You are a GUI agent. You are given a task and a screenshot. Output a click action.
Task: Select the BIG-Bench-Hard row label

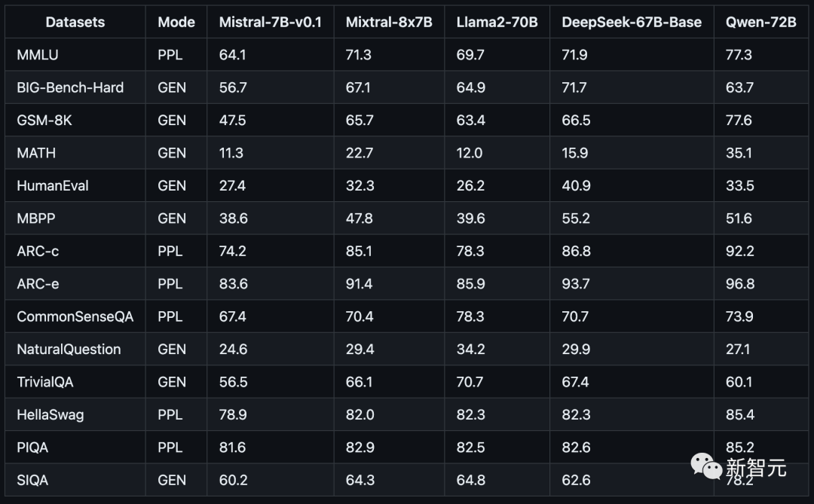click(70, 87)
